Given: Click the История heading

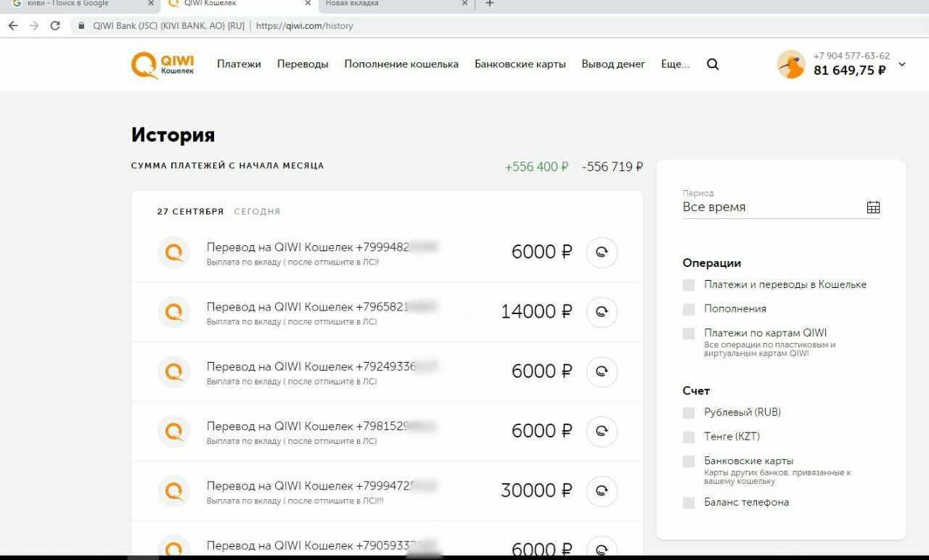Looking at the screenshot, I should pyautogui.click(x=173, y=135).
